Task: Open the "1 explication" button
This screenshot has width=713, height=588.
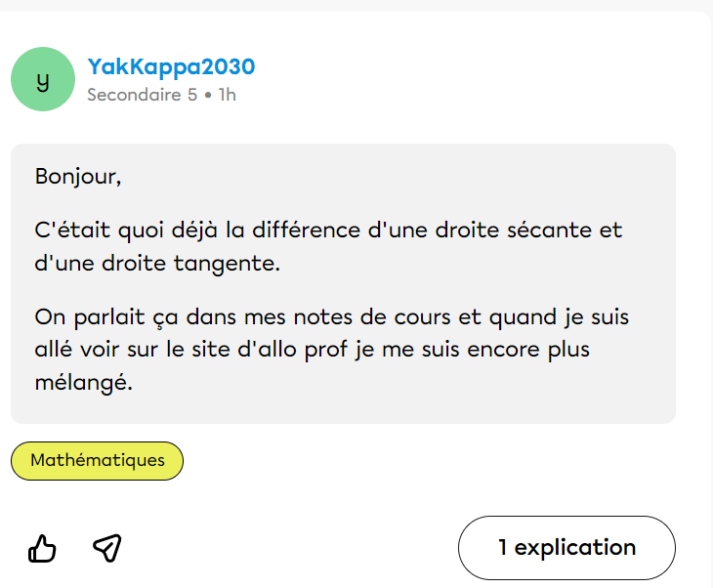Action: point(566,548)
